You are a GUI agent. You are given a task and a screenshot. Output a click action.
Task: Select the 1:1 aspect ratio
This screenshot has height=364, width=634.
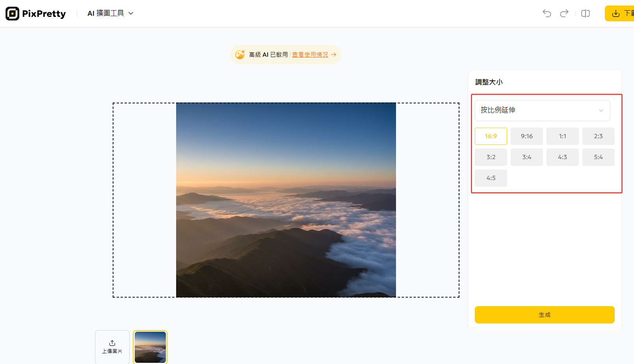point(562,136)
